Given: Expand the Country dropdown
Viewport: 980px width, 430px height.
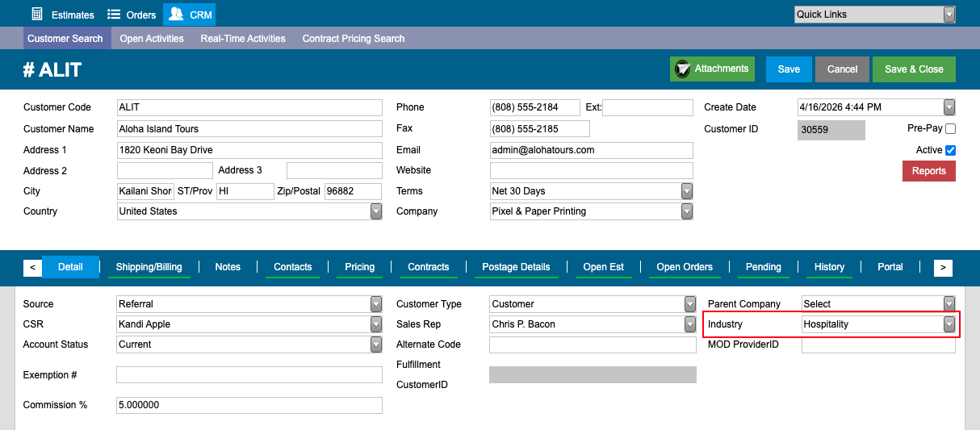Looking at the screenshot, I should [249, 211].
